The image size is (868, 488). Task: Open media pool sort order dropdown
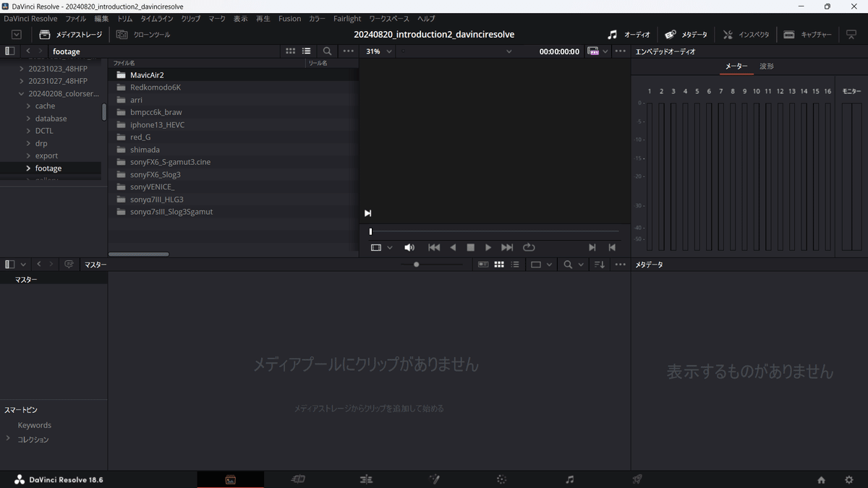click(x=600, y=265)
